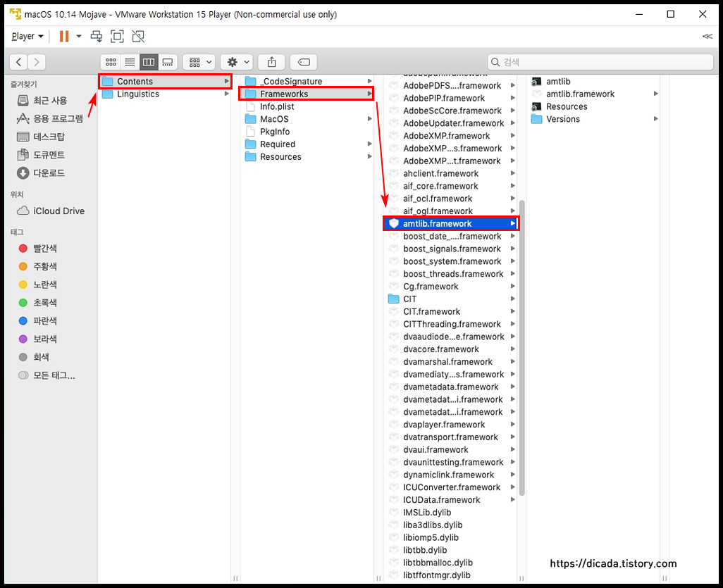Toggle VMware Unity mode icon
Screen dimensions: 723x588
point(138,36)
